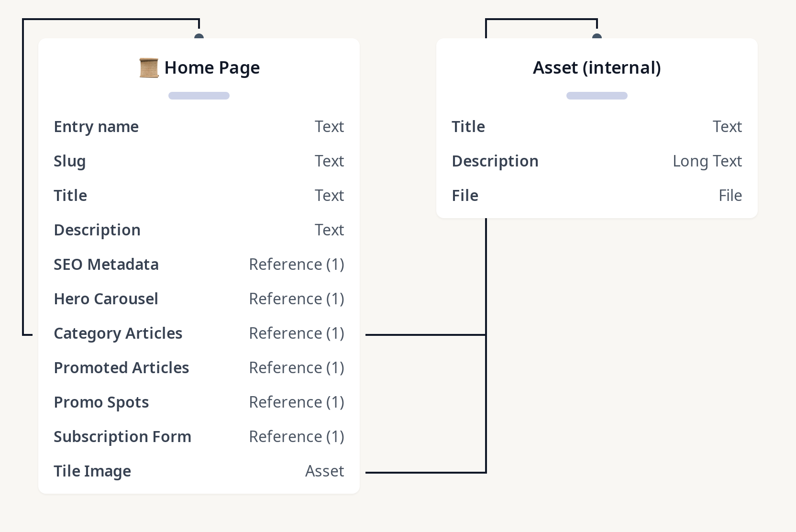Screen dimensions: 796x532
Task: Click the Tile Image field label
Action: tap(92, 471)
